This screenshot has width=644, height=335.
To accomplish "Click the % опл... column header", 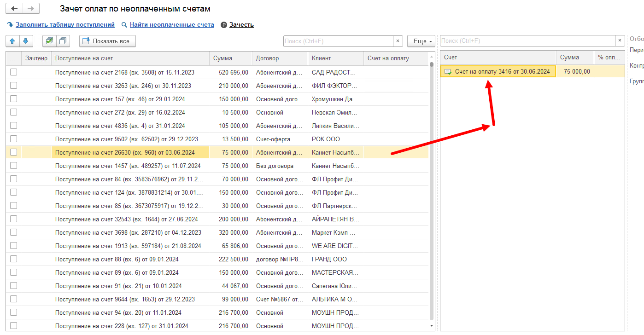I will tap(609, 58).
